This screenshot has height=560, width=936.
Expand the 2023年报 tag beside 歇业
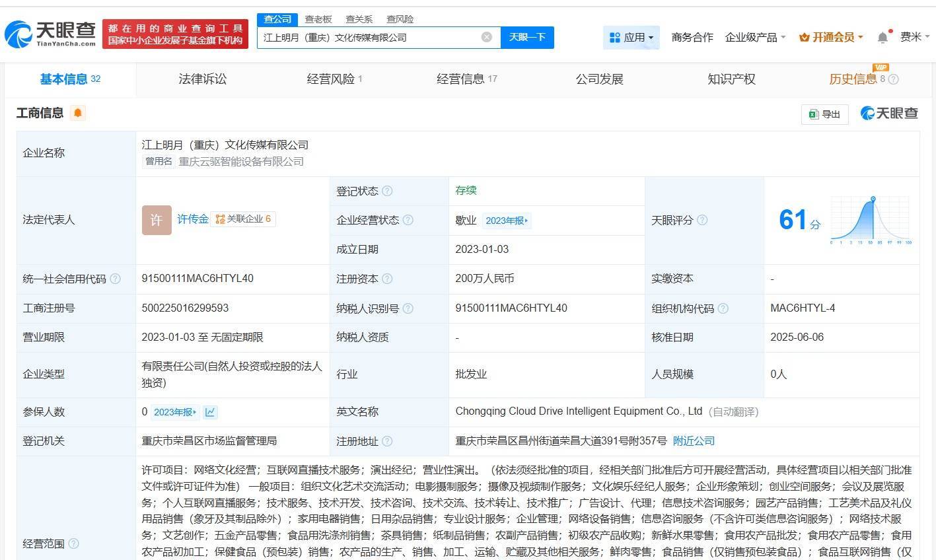pos(506,221)
